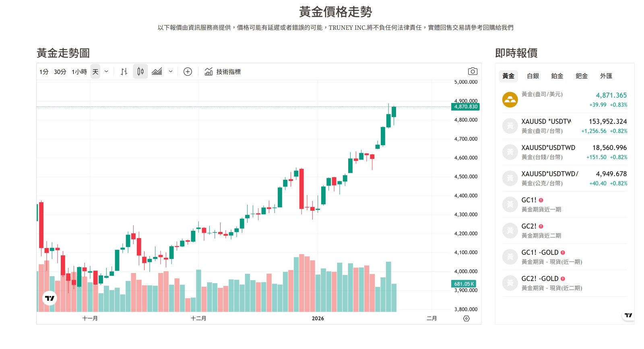Open the 技術指標 indicators menu
This screenshot has width=644, height=349.
[x=223, y=72]
